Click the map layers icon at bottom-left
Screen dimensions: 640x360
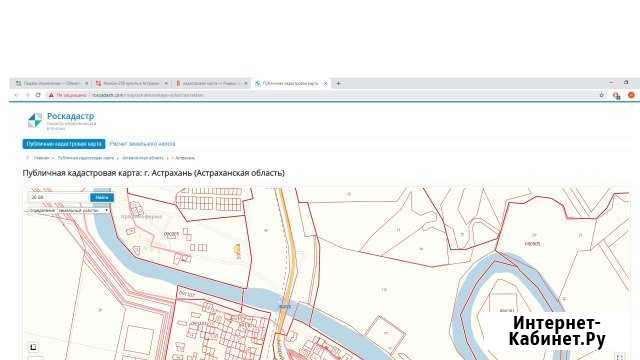(33, 347)
